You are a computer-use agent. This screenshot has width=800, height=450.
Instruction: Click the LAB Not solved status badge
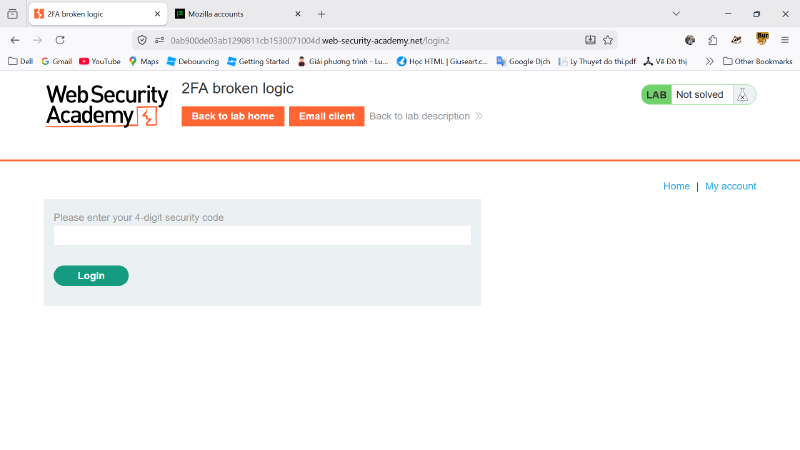[698, 95]
